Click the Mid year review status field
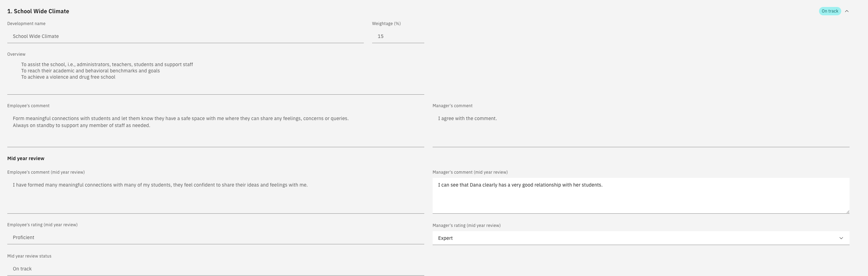This screenshot has height=276, width=868. [215, 269]
